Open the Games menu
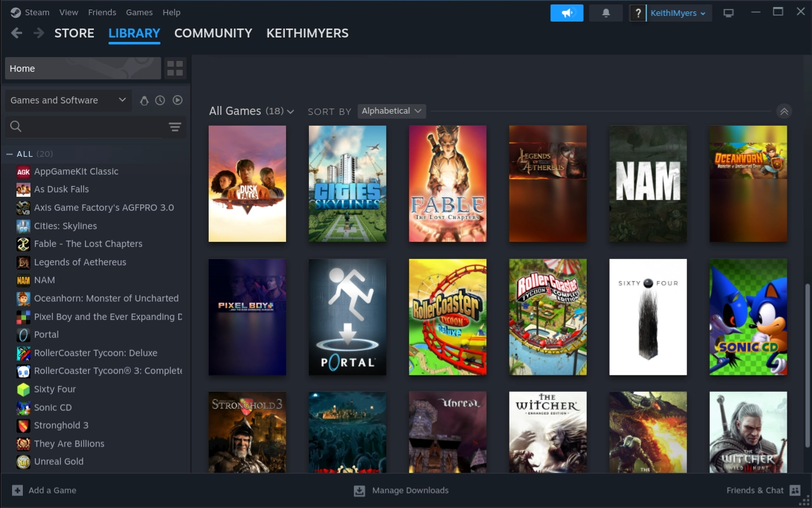The height and width of the screenshot is (508, 812). pyautogui.click(x=139, y=12)
